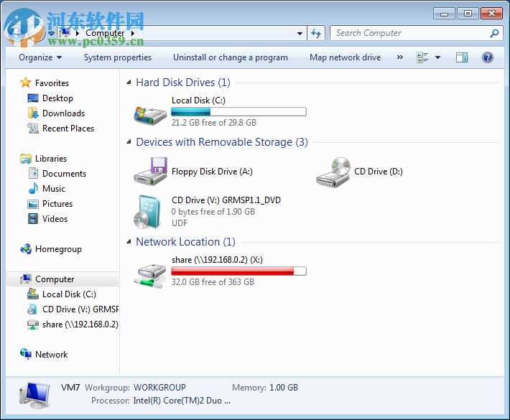
Task: Click the Local Disk (C:) usage bar
Action: pyautogui.click(x=238, y=112)
